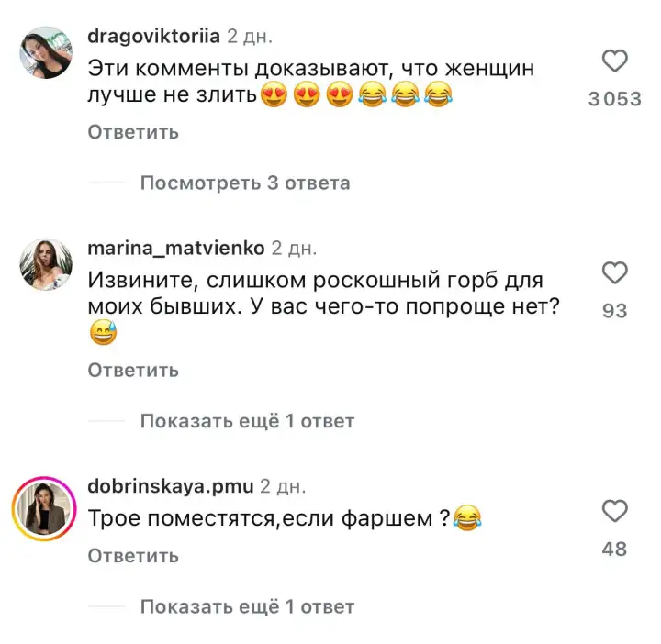Click "Ответить" under dobrinskaya.pmu's comment
The height and width of the screenshot is (644, 661).
pyautogui.click(x=133, y=557)
